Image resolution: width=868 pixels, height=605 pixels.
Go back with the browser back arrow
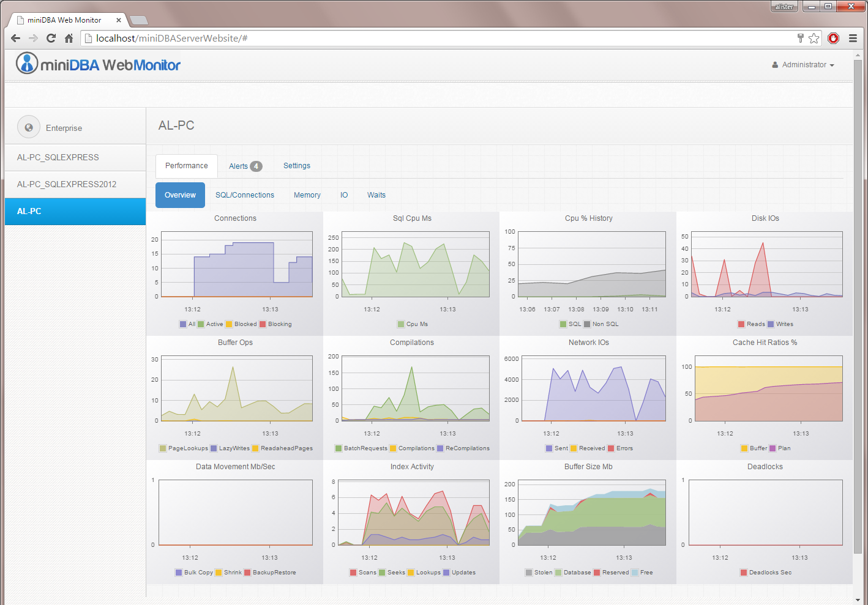pyautogui.click(x=15, y=38)
